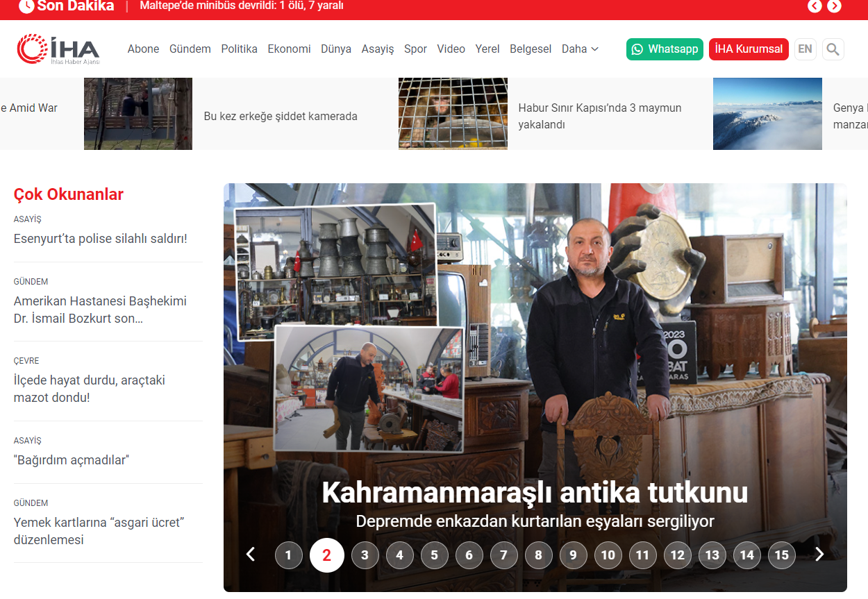Open the search magnifier icon
The image size is (868, 599).
(833, 49)
